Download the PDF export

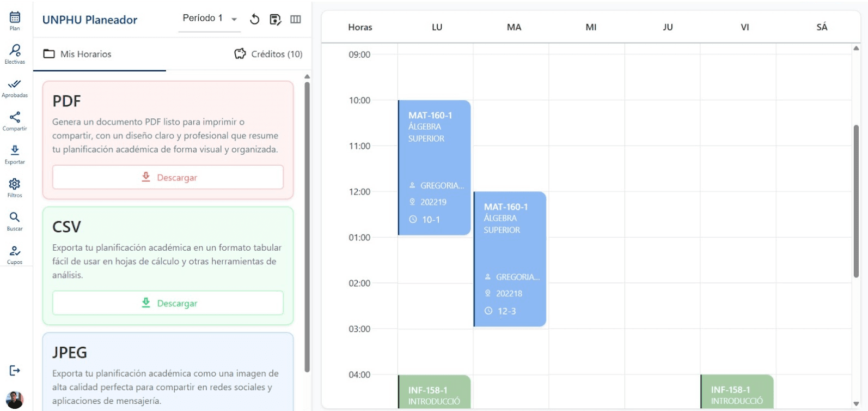[168, 177]
